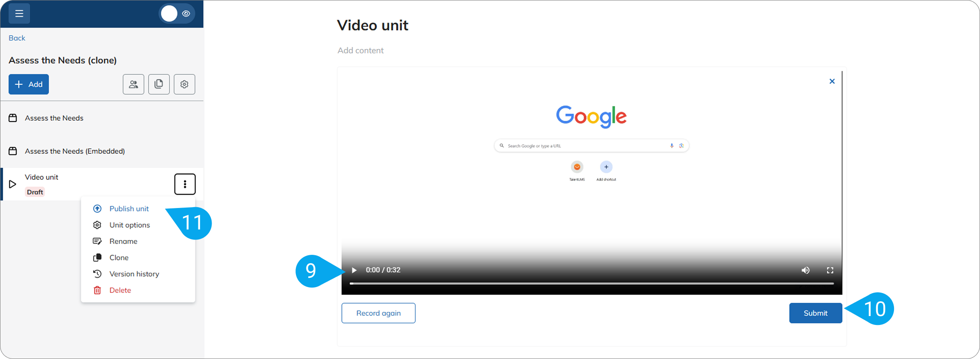Click the Rename pencil icon
980x359 pixels.
click(97, 241)
